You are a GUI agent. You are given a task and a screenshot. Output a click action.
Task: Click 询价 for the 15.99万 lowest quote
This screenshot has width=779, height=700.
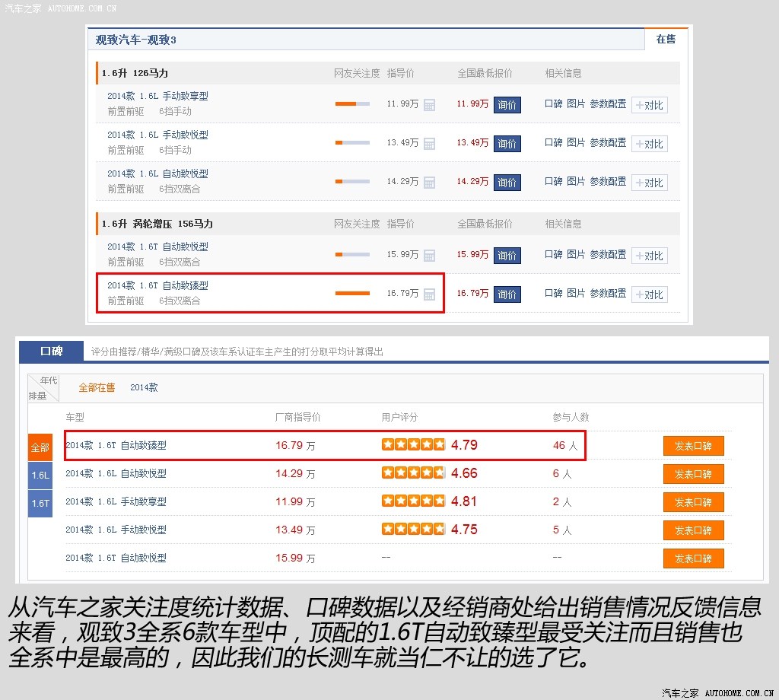point(507,256)
